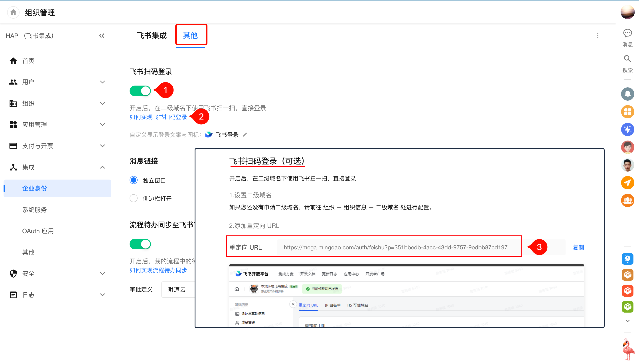Open the blue sparkle lightning icon
639x364 pixels.
point(627,129)
